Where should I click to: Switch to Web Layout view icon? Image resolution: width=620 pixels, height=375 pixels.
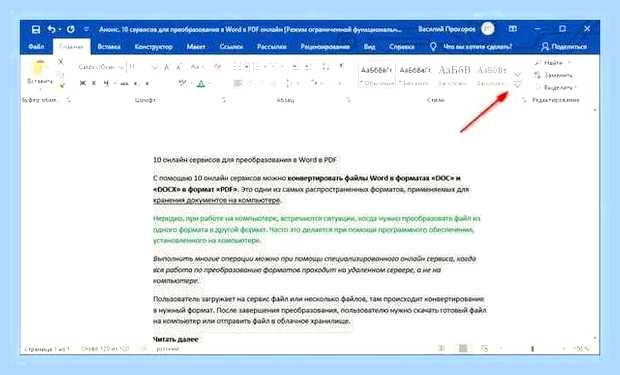pyautogui.click(x=484, y=348)
